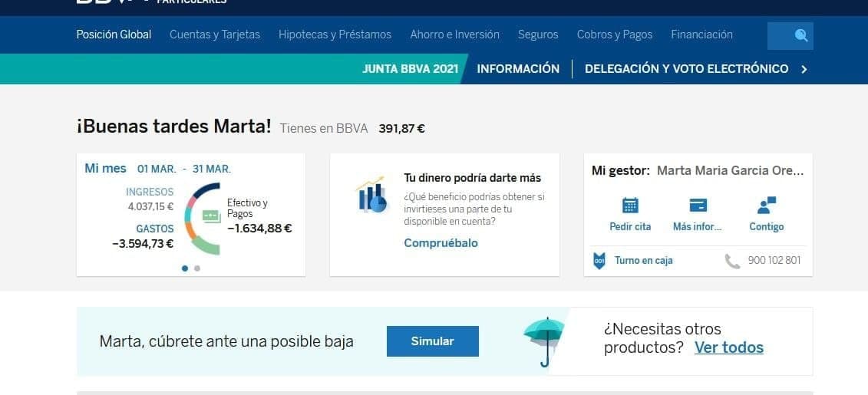Screen dimensions: 868x395
Task: Click the investment chart icon
Action: pos(371,196)
